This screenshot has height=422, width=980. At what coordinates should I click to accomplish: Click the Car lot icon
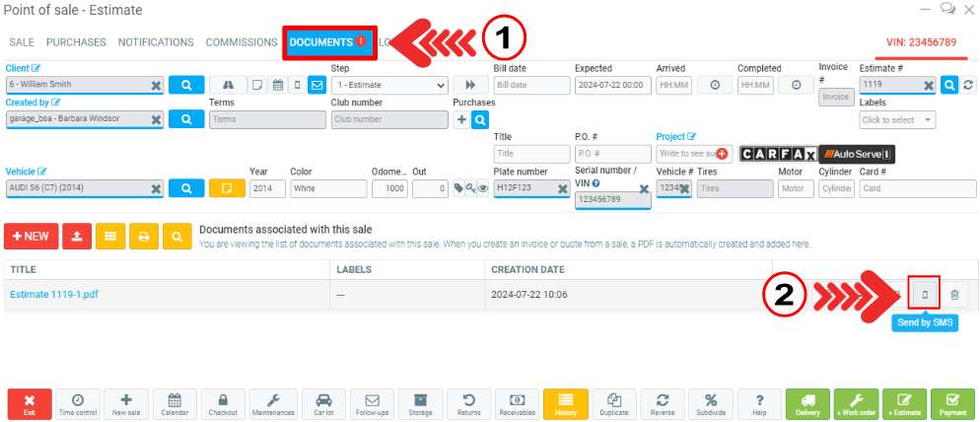(322, 405)
